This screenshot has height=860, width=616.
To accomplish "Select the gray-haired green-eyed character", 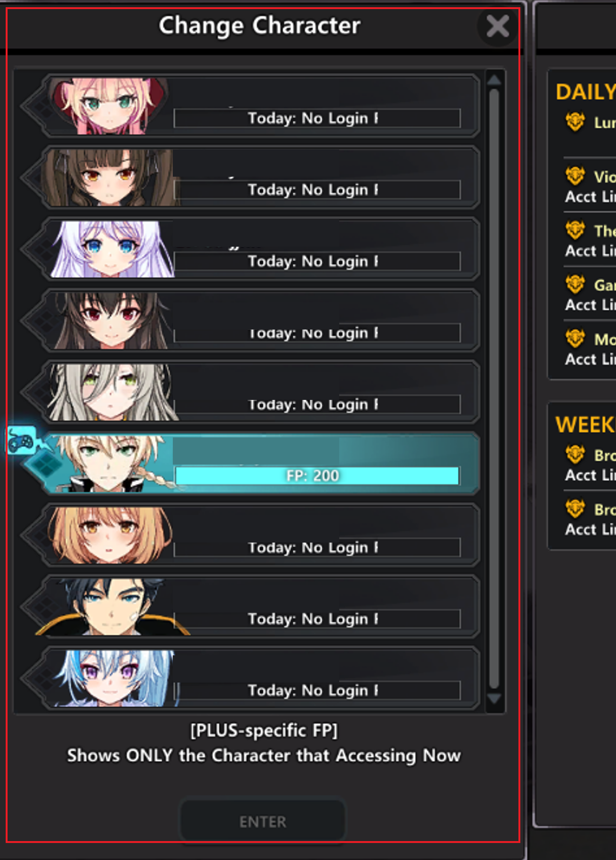I will tap(112, 392).
